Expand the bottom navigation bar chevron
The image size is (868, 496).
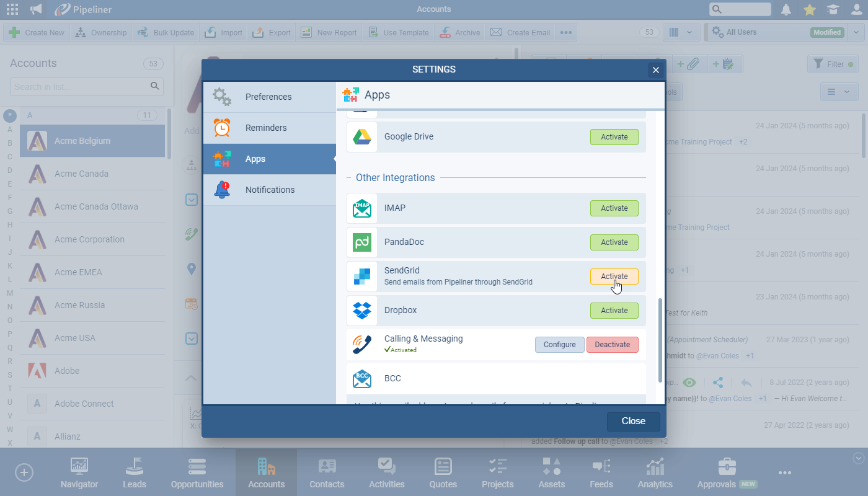859,458
